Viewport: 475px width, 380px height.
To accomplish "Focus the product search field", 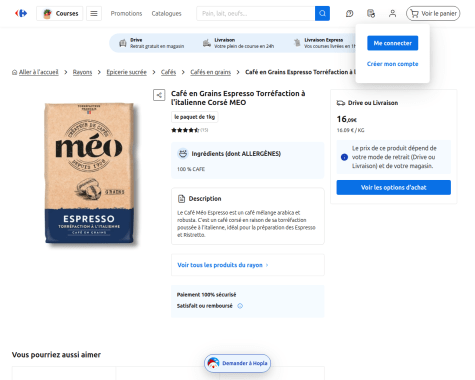I will [256, 14].
